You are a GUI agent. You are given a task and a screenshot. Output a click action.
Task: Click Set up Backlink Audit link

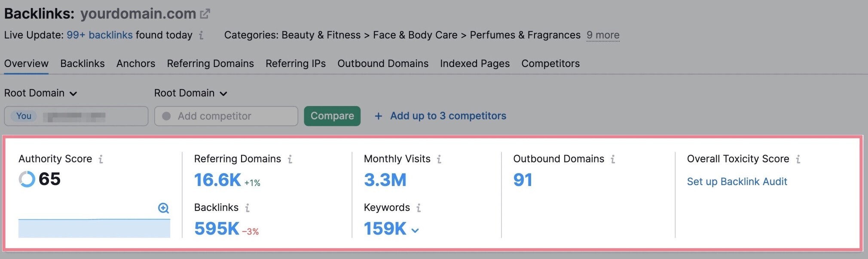pyautogui.click(x=737, y=182)
